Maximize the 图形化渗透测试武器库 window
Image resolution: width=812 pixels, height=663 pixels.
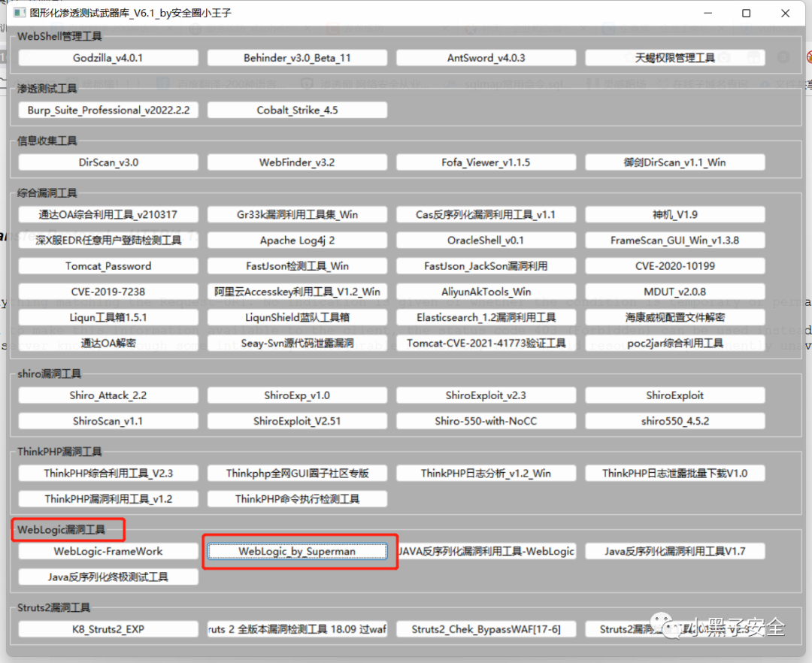pyautogui.click(x=747, y=13)
